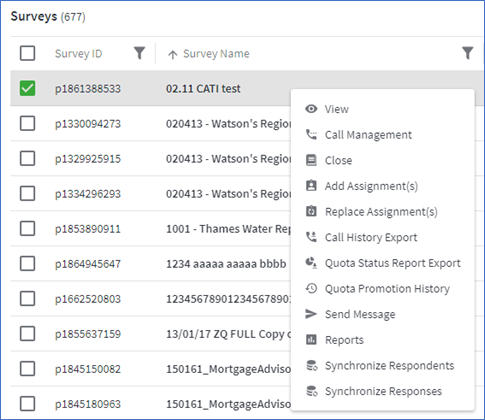This screenshot has width=485, height=420.
Task: Click the Send Message paper plane icon
Action: point(311,314)
